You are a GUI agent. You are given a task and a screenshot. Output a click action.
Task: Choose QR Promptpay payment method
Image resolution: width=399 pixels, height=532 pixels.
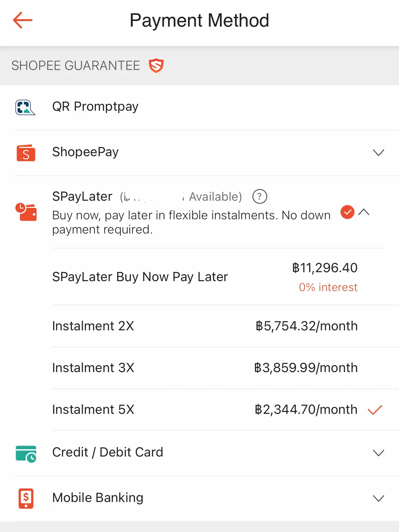coord(95,107)
